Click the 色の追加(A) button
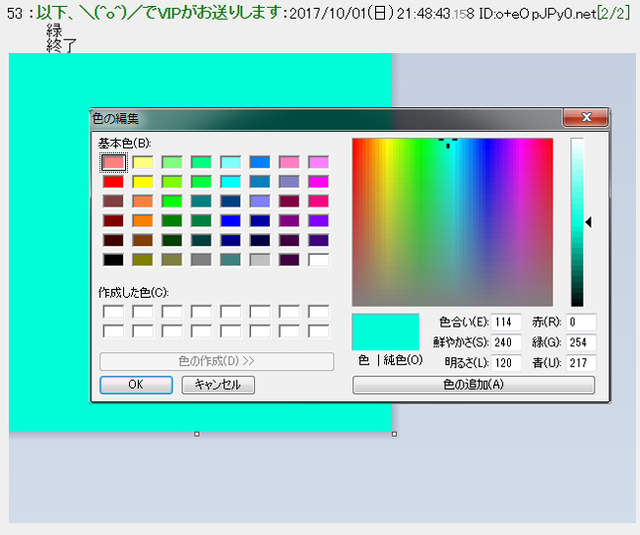 pyautogui.click(x=473, y=384)
